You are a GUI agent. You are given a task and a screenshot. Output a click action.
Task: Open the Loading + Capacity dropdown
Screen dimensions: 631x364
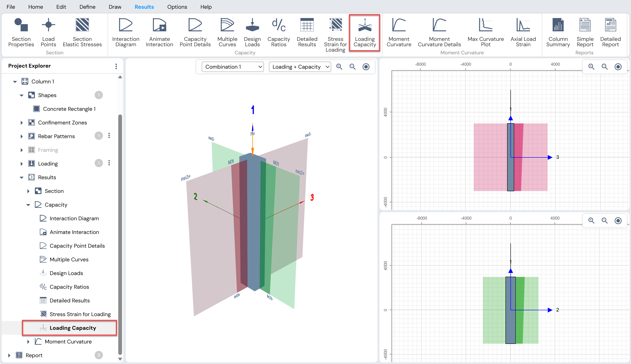pyautogui.click(x=300, y=67)
